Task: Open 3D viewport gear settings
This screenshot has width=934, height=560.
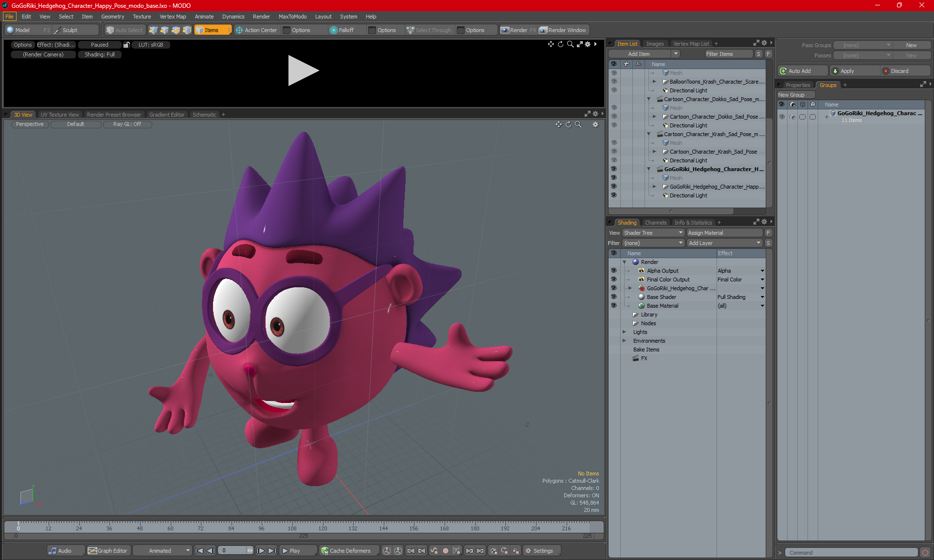Action: point(595,124)
